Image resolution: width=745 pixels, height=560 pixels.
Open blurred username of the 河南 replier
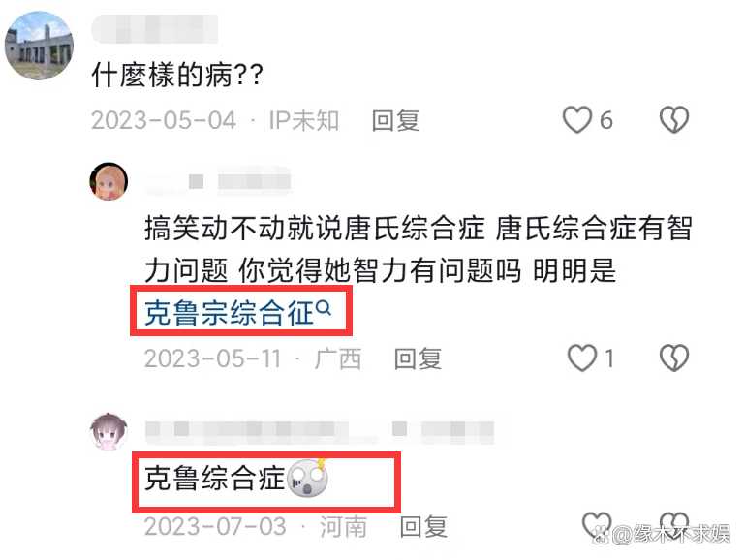tap(320, 432)
